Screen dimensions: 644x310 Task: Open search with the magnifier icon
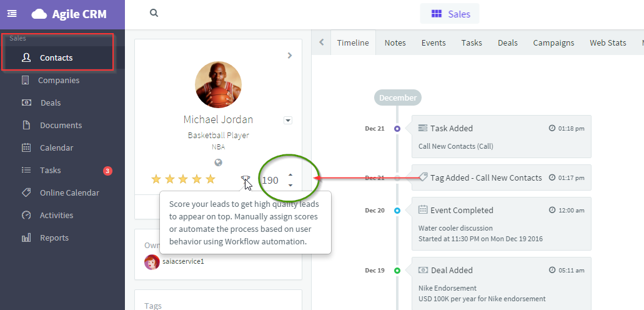[154, 13]
